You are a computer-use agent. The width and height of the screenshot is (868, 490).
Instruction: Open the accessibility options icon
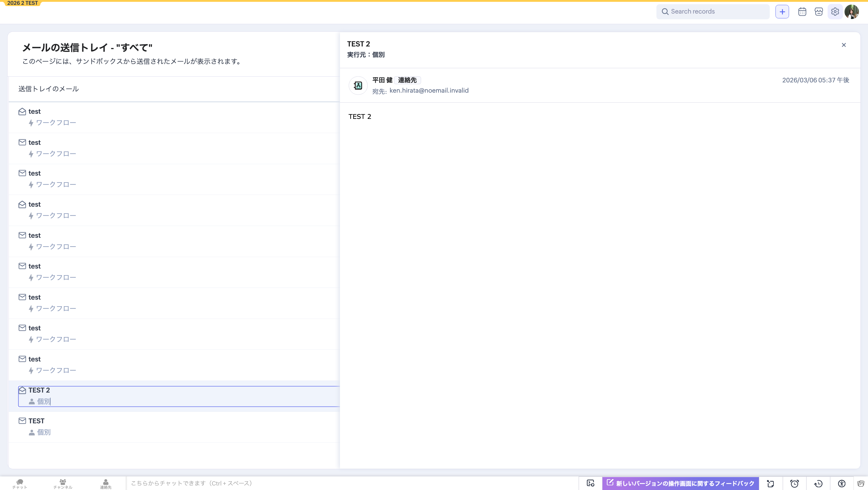842,483
